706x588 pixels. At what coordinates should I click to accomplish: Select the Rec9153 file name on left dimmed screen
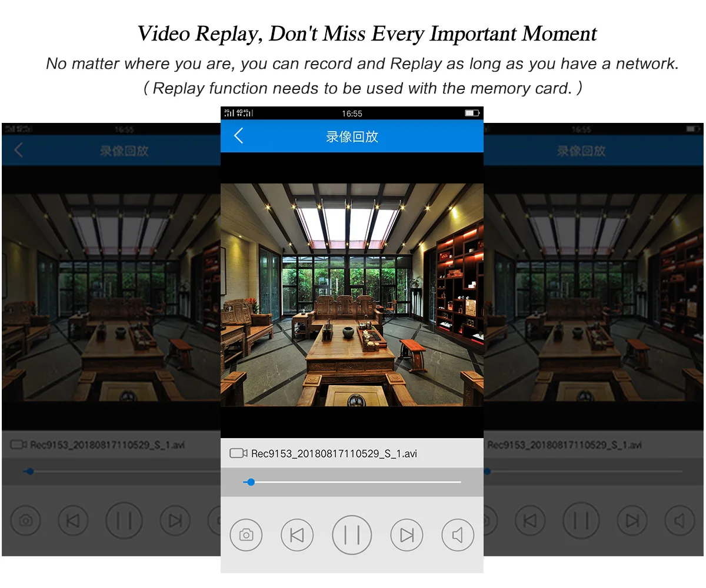point(107,445)
